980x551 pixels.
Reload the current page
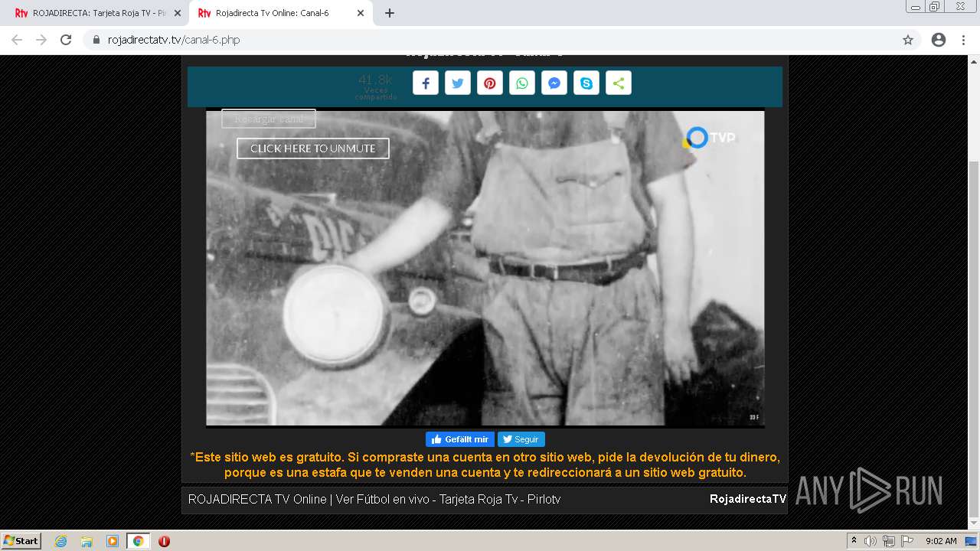coord(66,40)
